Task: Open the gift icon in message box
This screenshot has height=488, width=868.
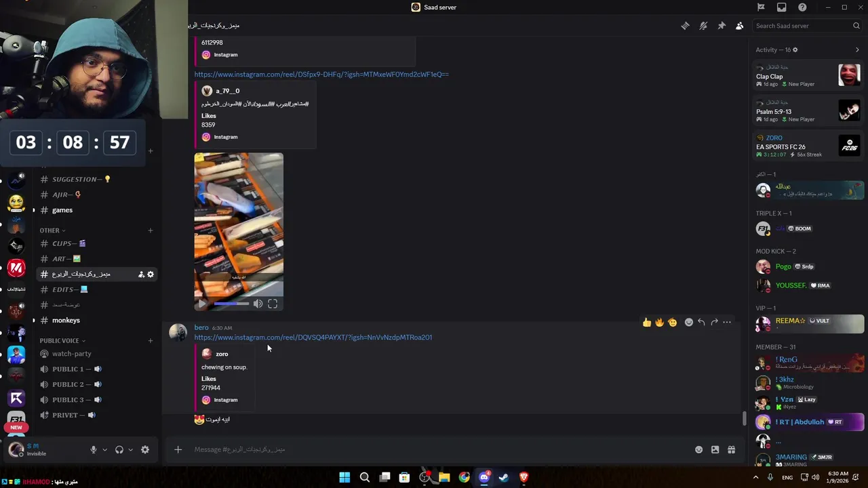Action: tap(731, 449)
